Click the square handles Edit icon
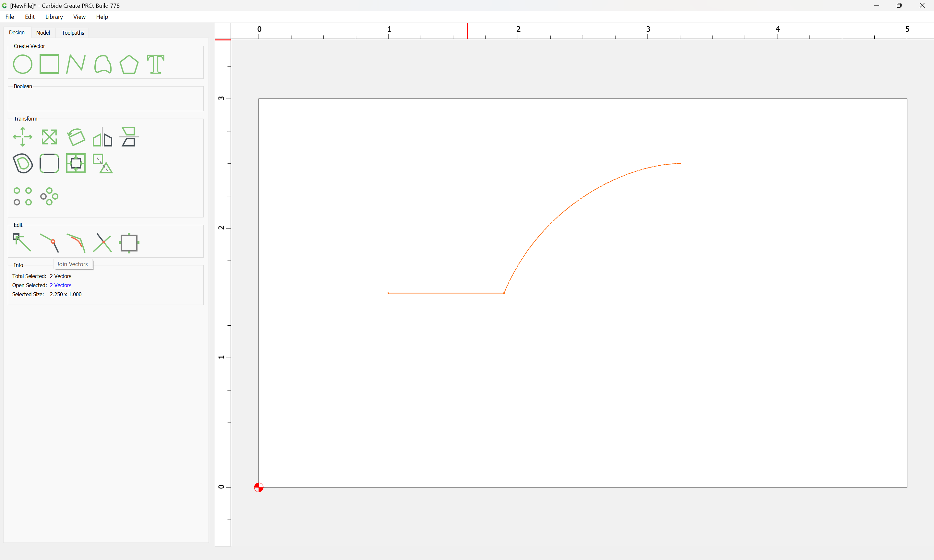The height and width of the screenshot is (560, 934). click(x=129, y=243)
